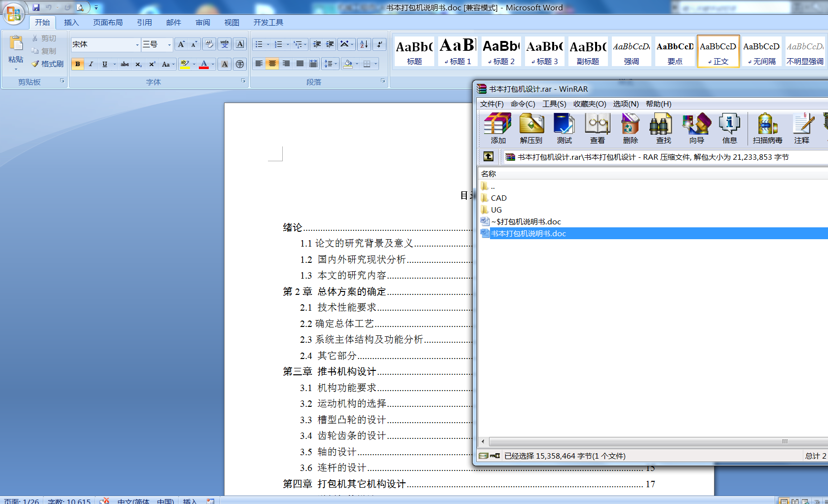Open the References (引用) ribbon tab
Image resolution: width=828 pixels, height=504 pixels.
(144, 22)
